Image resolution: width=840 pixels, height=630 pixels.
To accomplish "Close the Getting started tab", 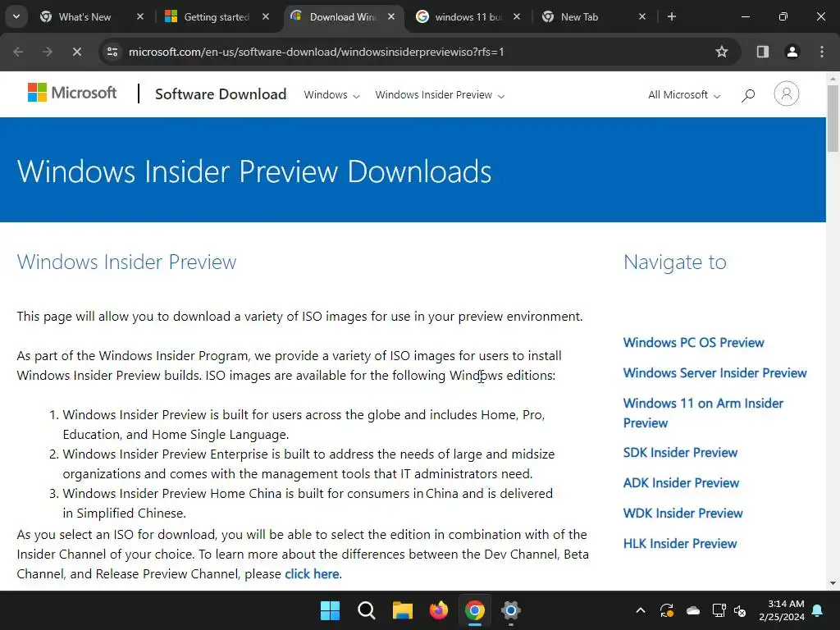I will pyautogui.click(x=266, y=16).
